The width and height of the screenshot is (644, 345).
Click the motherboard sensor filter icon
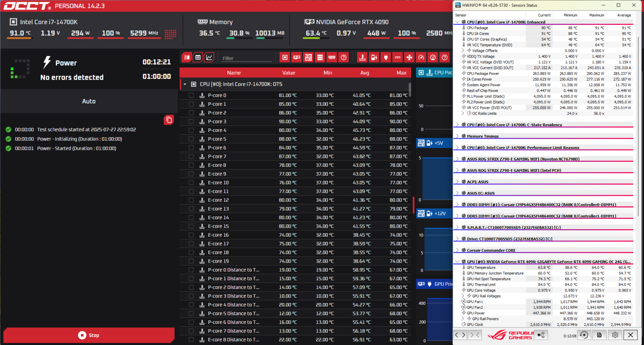[308, 58]
